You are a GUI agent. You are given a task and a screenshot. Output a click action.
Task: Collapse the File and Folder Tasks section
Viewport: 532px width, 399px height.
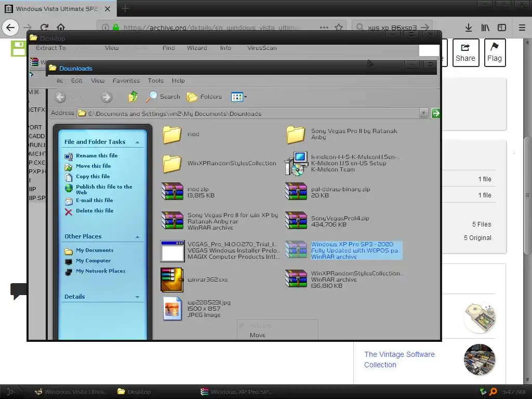point(137,142)
